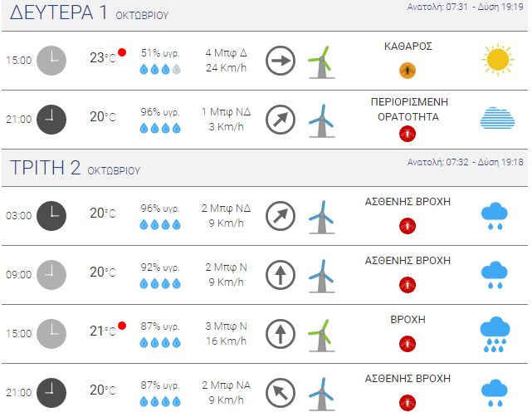Click the light gray clock icon at 09:00
This screenshot has width=532, height=417.
51,275
